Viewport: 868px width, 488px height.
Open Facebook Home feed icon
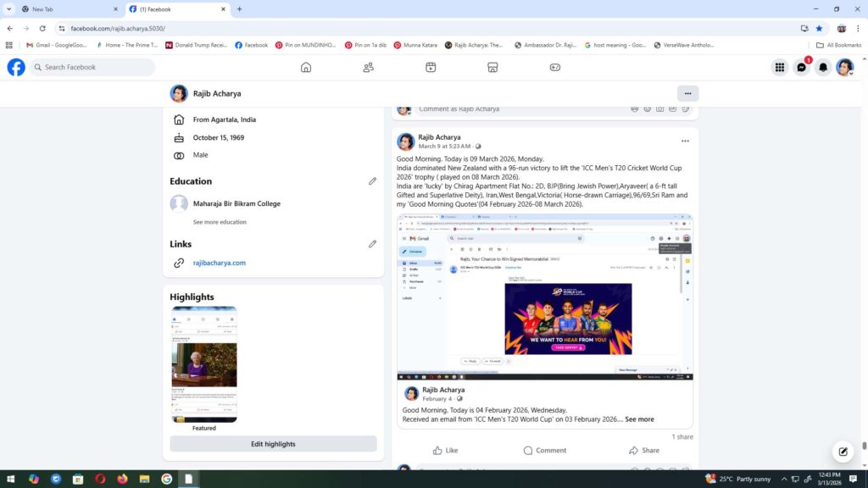(x=306, y=68)
